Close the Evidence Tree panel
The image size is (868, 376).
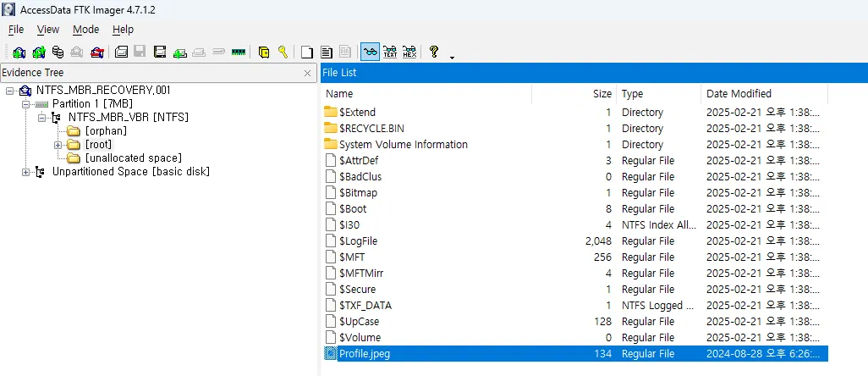tap(308, 73)
